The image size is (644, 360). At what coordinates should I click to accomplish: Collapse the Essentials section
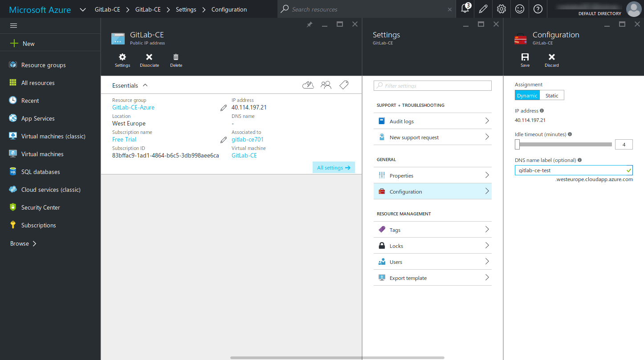145,85
